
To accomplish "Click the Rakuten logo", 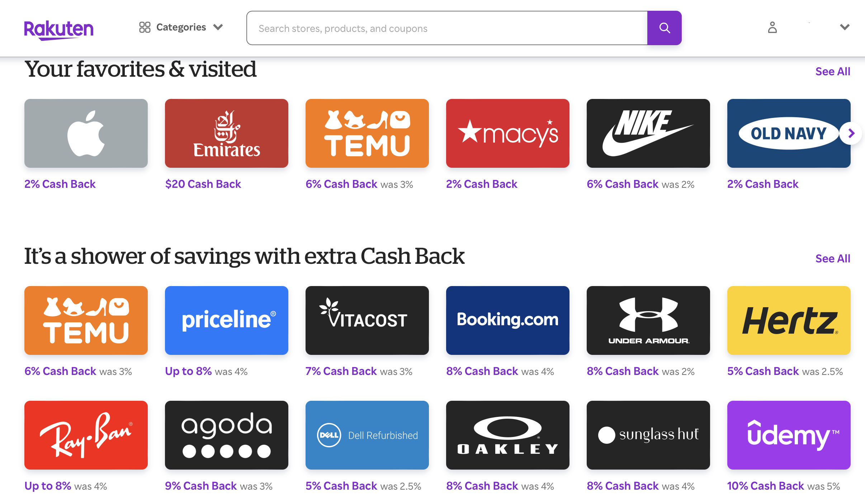I will point(59,30).
